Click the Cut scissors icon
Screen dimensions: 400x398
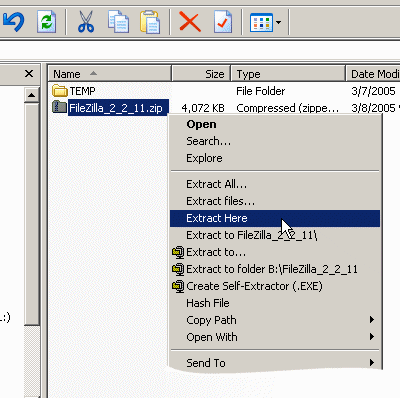point(86,22)
